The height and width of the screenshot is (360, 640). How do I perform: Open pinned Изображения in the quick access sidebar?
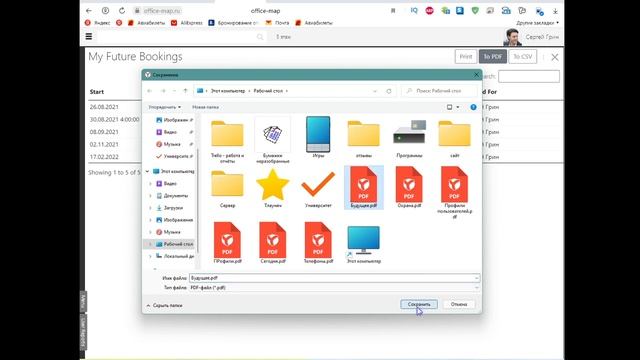175,120
